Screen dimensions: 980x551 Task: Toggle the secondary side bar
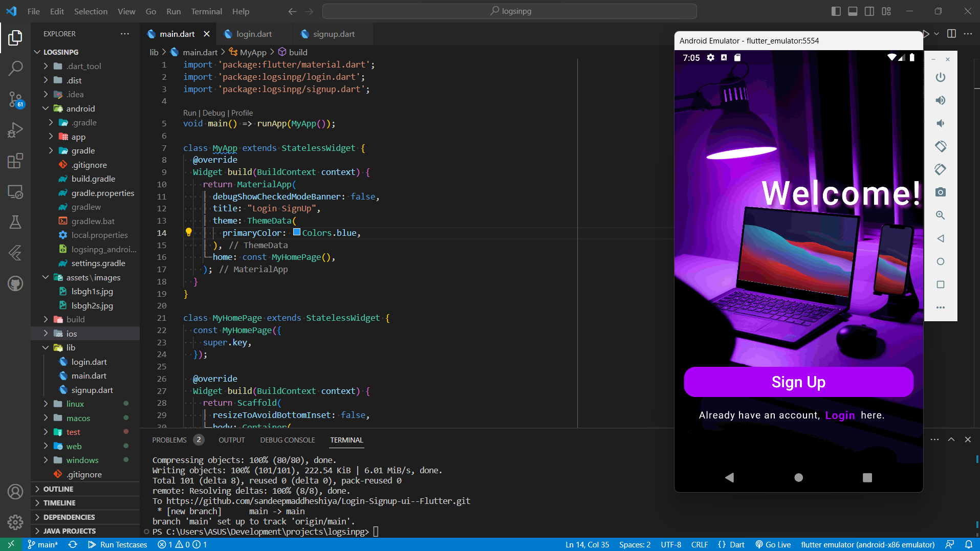coord(869,11)
